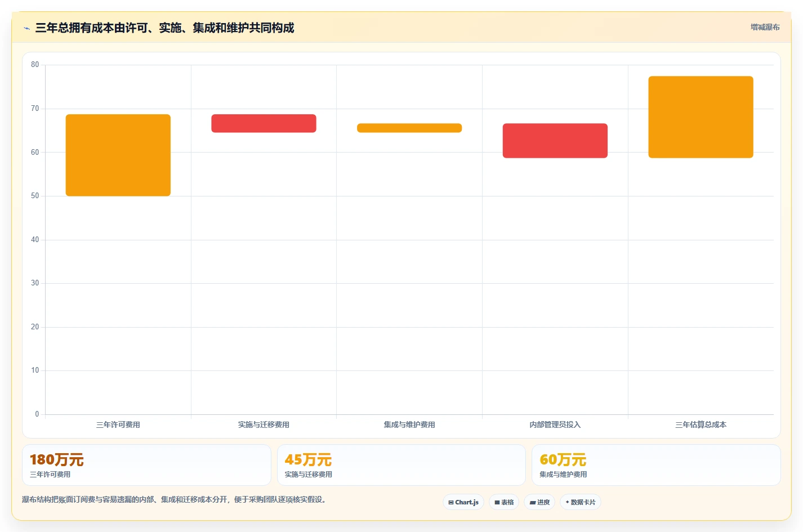Image resolution: width=803 pixels, height=532 pixels.
Task: Select the Chart.js chip
Action: point(463,502)
